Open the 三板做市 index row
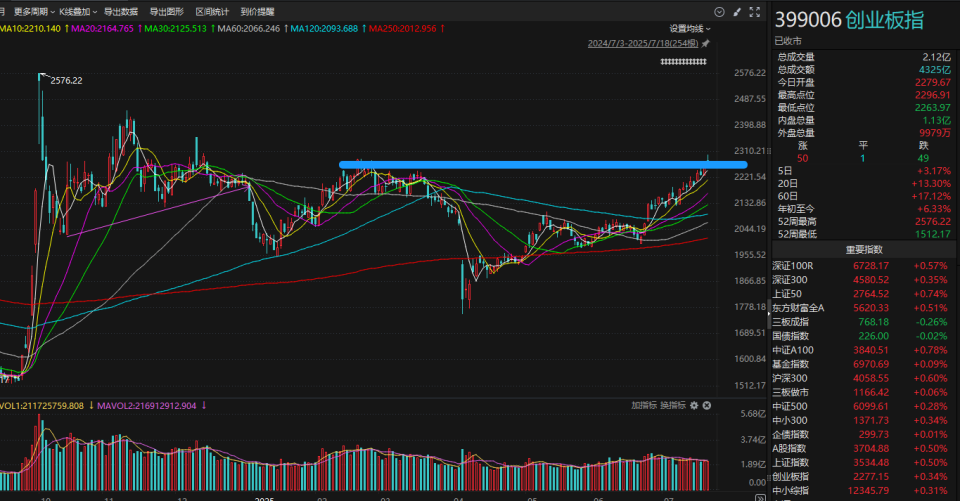This screenshot has height=501, width=960. tap(860, 393)
